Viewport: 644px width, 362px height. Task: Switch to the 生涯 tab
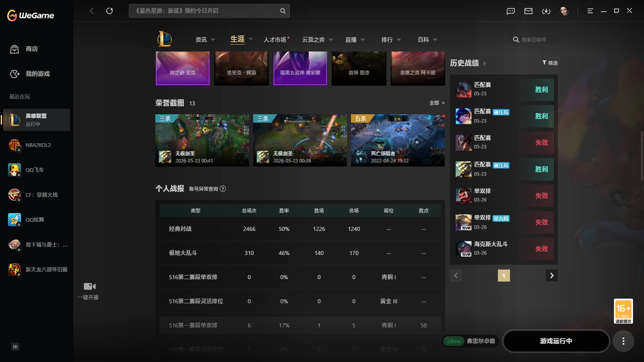coord(237,39)
